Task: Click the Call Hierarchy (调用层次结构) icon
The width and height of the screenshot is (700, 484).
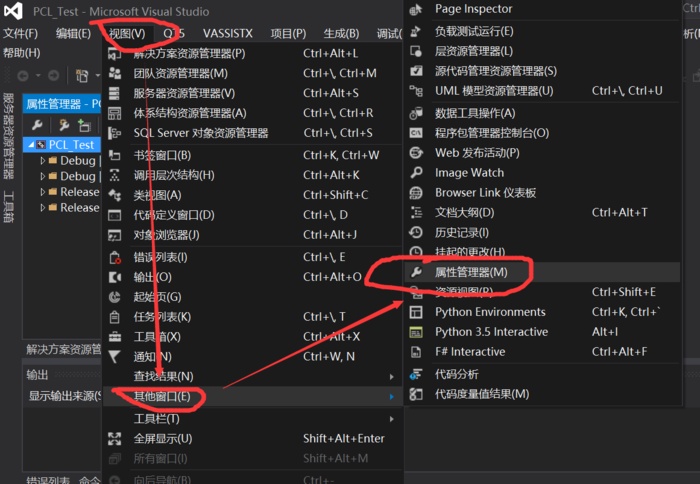Action: [x=115, y=175]
